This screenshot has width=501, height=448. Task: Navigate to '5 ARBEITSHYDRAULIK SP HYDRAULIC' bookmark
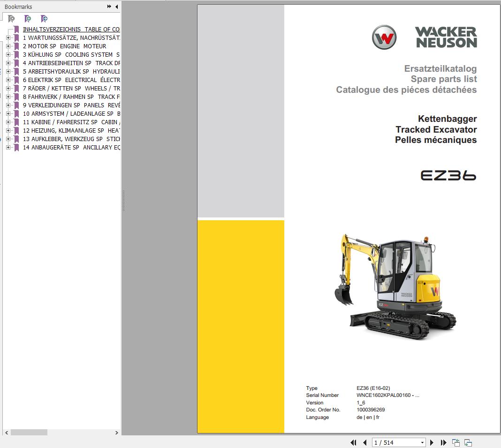(x=70, y=71)
